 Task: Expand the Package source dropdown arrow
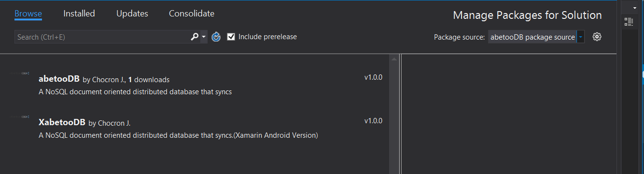580,37
